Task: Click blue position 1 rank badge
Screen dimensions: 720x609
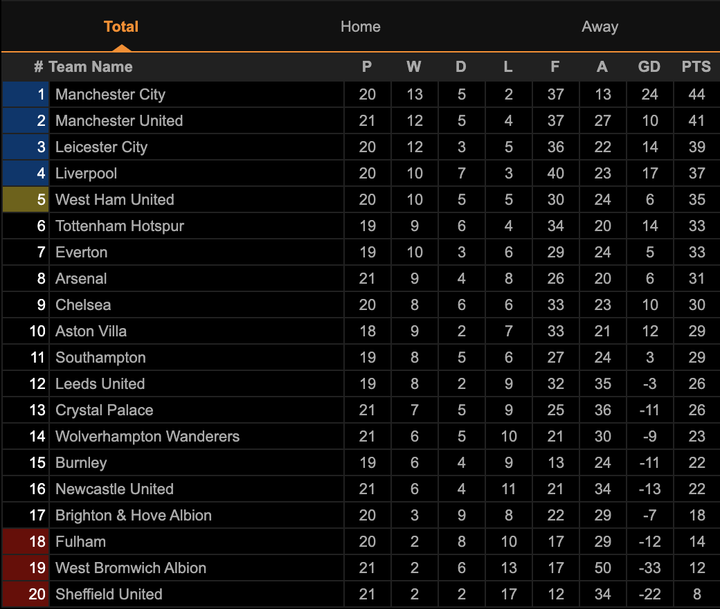Action: [26, 94]
